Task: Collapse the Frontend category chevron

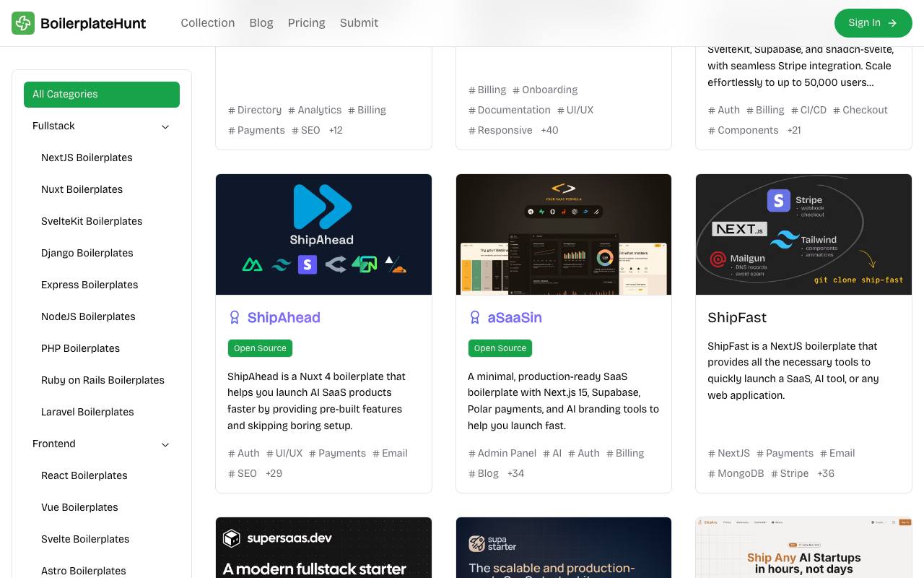Action: coord(165,444)
